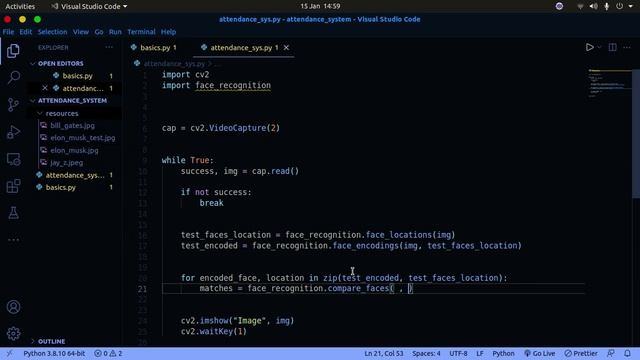Open the Source Control view

click(13, 104)
